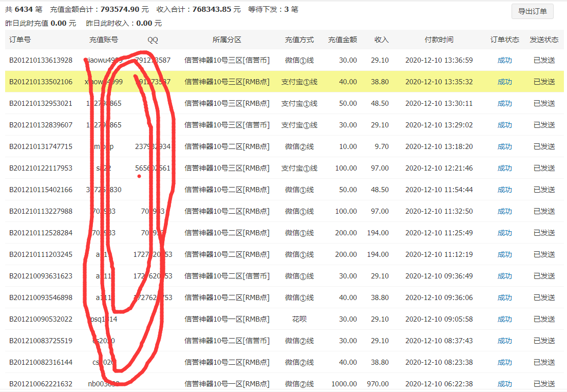Click the 支付宝①线 cell for order B201210122117953
567x392 pixels.
click(x=299, y=167)
